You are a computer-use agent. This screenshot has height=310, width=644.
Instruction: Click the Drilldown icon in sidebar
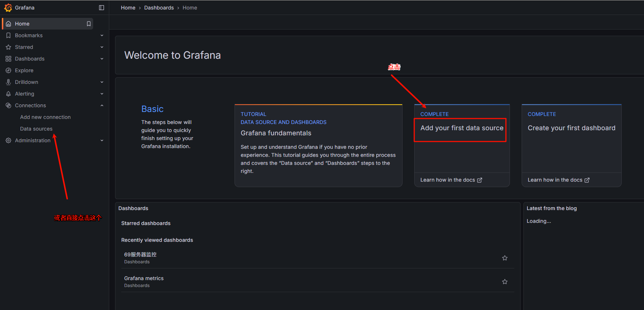[8, 82]
